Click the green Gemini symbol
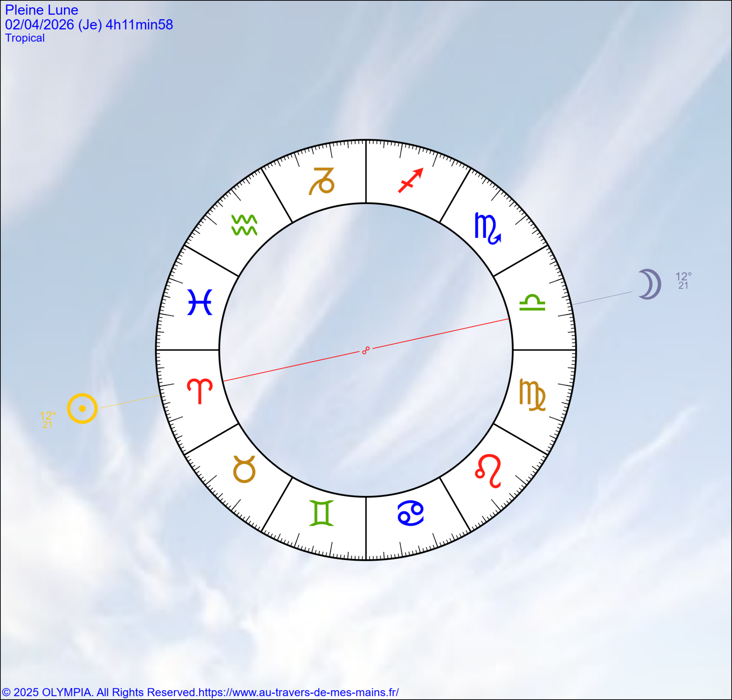Screen dimensions: 732x700 click(x=321, y=513)
